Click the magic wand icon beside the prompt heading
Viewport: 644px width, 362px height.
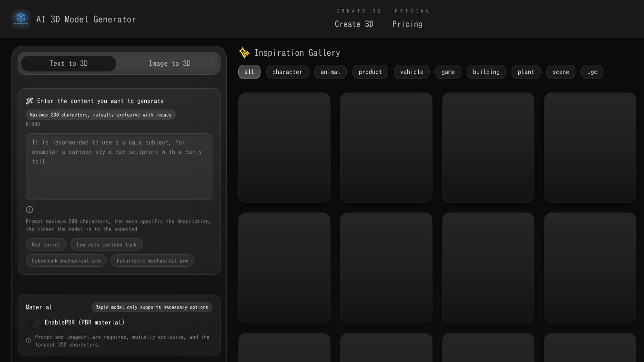point(30,101)
